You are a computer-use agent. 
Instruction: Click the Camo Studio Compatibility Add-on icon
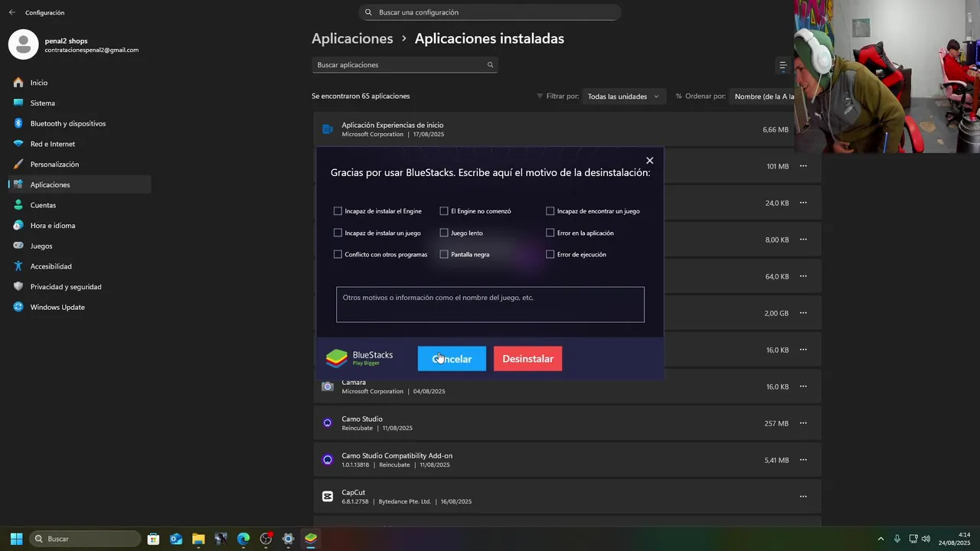[x=328, y=460]
